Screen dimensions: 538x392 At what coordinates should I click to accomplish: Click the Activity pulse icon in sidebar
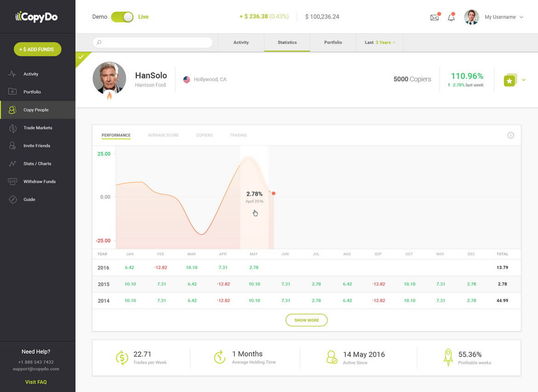pyautogui.click(x=12, y=74)
